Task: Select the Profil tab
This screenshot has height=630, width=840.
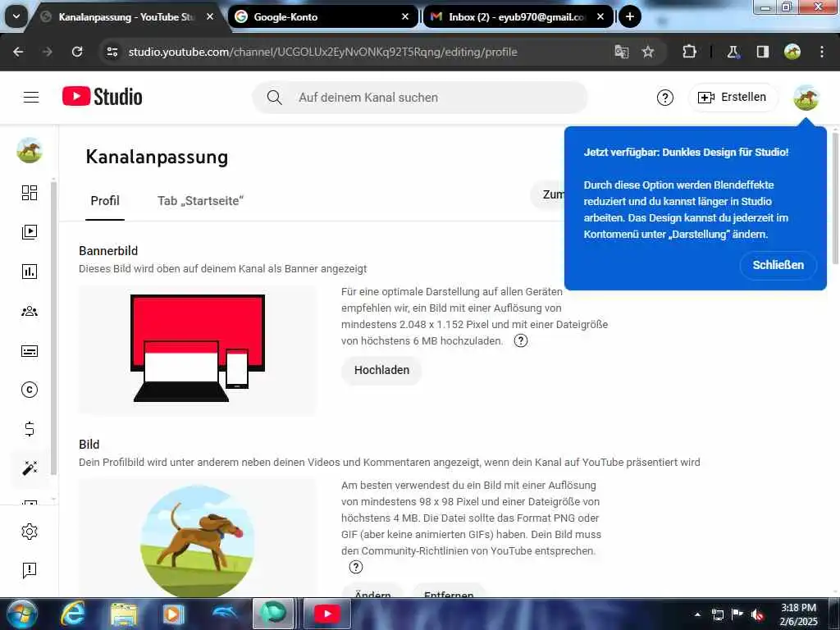Action: pos(105,201)
